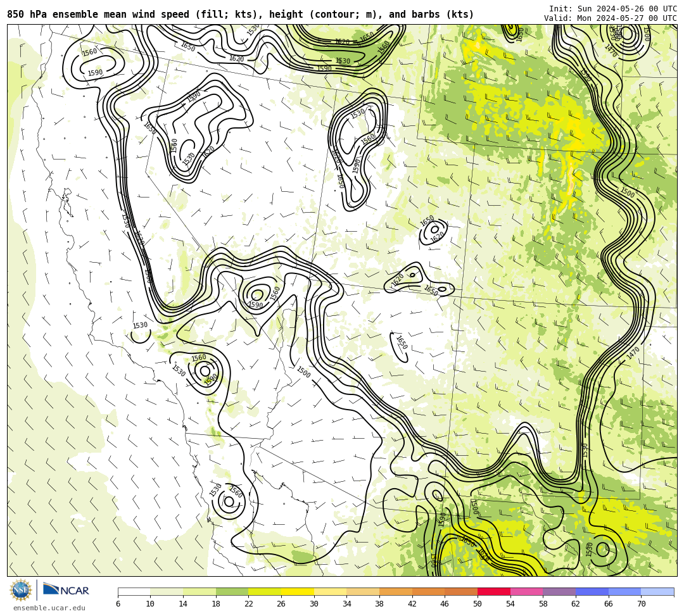Pick the pale yellow 30–34 kt colorbar swatch

(330, 591)
